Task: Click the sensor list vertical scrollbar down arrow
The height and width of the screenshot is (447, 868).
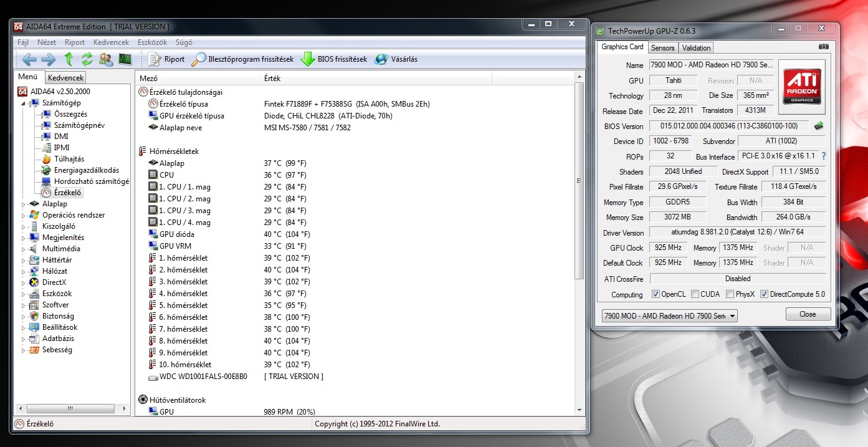Action: 579,409
